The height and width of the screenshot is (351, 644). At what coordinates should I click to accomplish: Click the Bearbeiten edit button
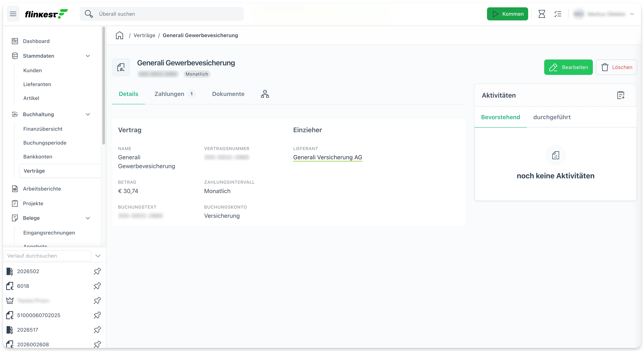[568, 67]
